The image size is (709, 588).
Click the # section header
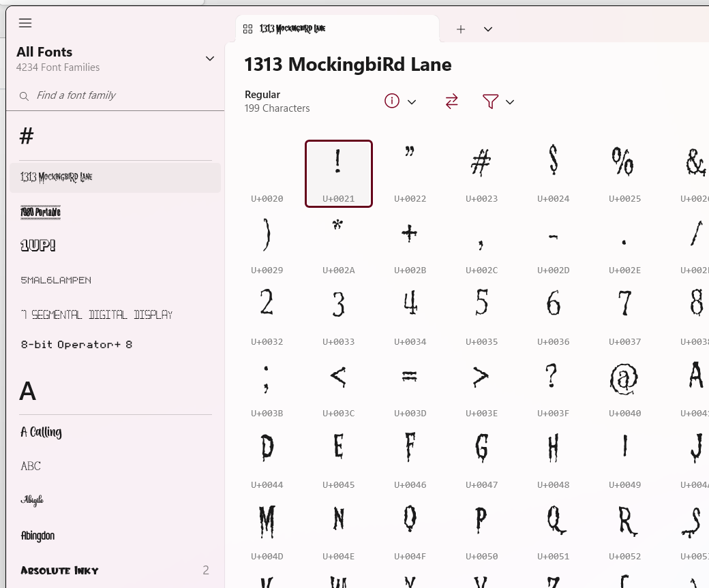pyautogui.click(x=27, y=136)
